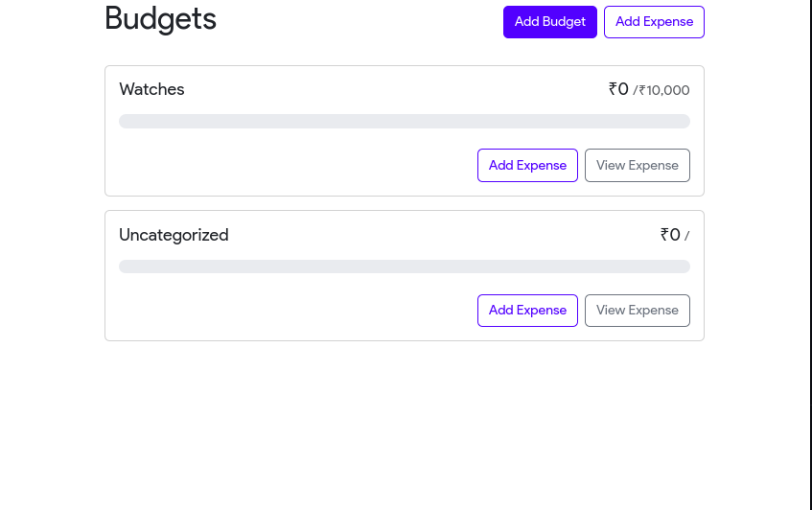Click the rupee symbol in Watches spent amount

[x=613, y=89]
